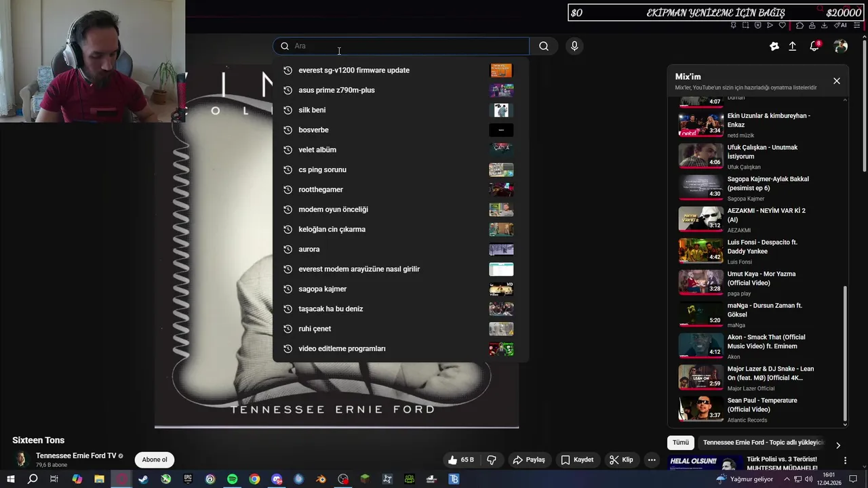Open the Windows Start menu

click(11, 479)
